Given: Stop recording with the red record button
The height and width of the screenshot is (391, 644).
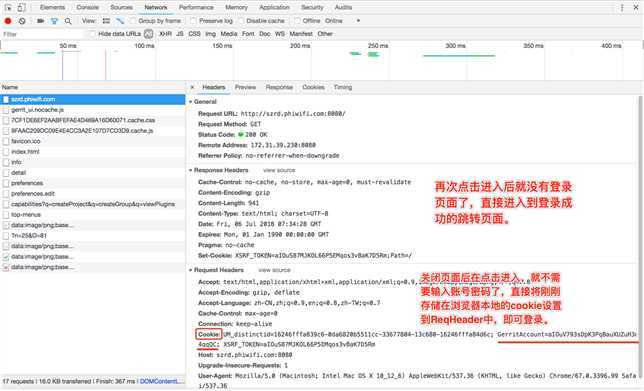Looking at the screenshot, I should (x=8, y=21).
